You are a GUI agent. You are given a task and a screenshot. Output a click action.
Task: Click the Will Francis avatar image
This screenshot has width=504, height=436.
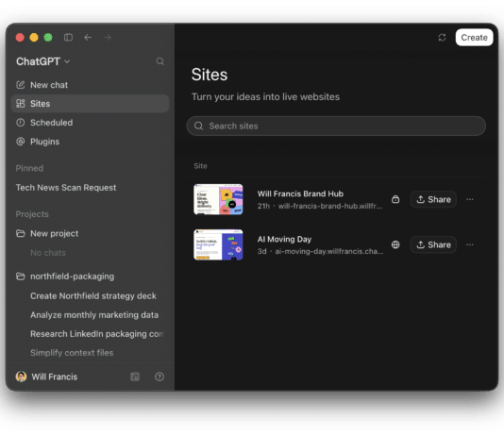pos(21,377)
